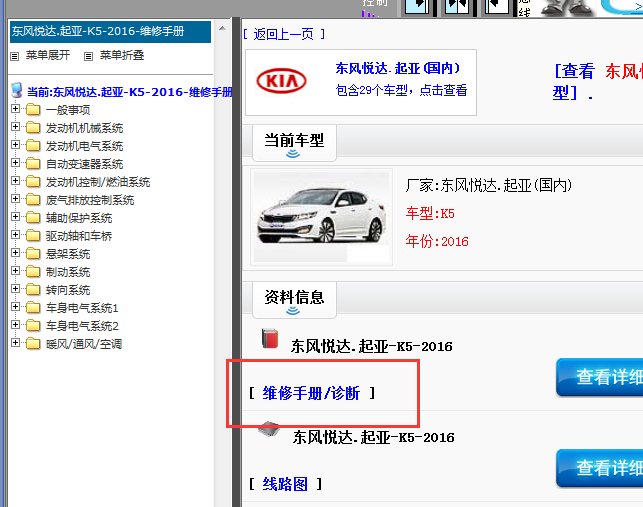The width and height of the screenshot is (643, 507).
Task: Expand the 悬架系统 node
Action: pos(15,253)
